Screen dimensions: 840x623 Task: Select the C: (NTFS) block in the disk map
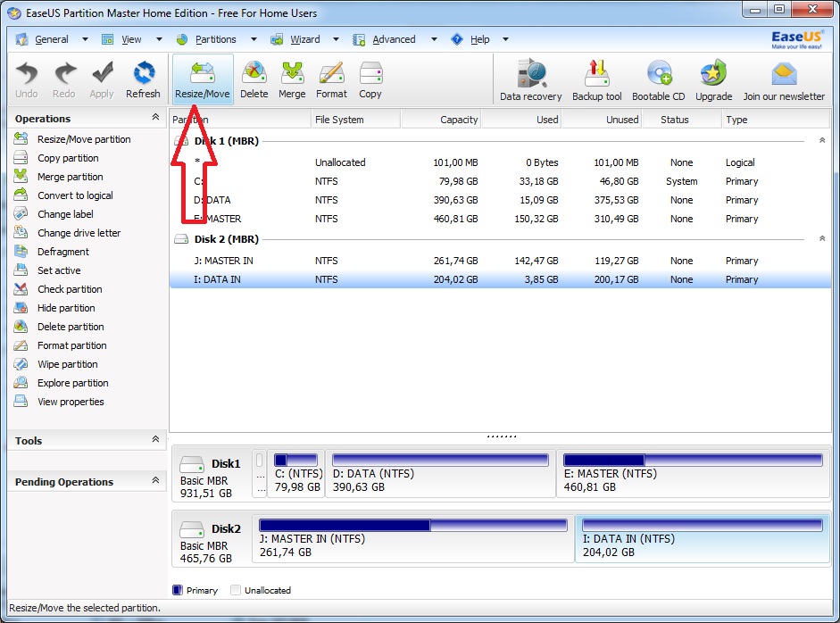coord(296,474)
